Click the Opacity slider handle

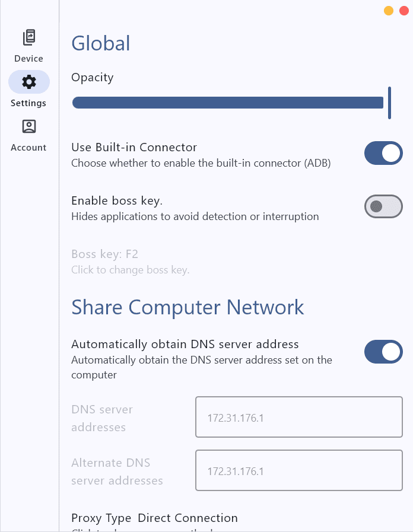pyautogui.click(x=389, y=103)
